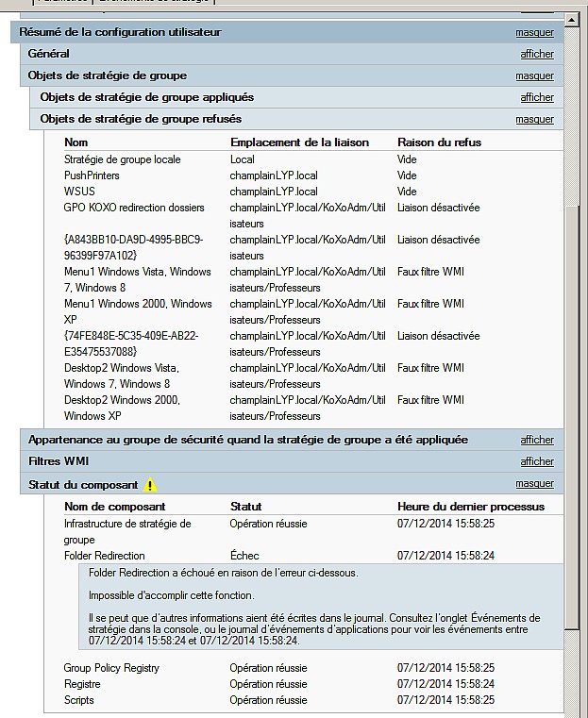Hide Objets de stratégie de groupe section

(x=534, y=76)
